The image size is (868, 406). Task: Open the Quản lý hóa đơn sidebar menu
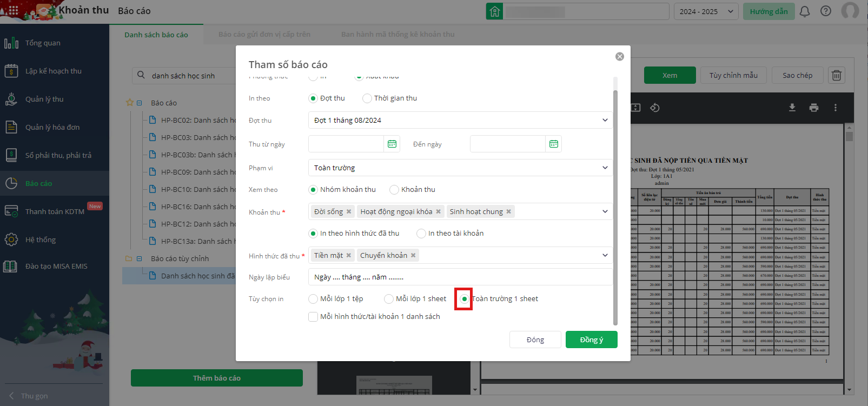(x=55, y=127)
